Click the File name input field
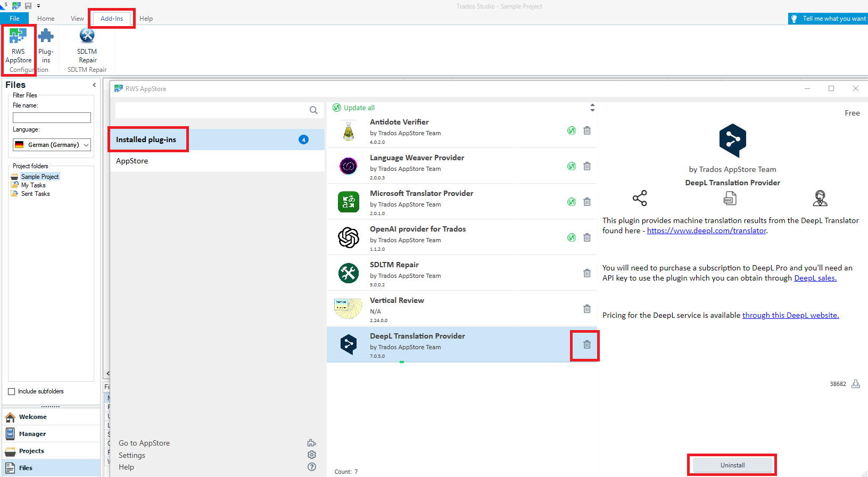Image resolution: width=868 pixels, height=477 pixels. tap(52, 118)
